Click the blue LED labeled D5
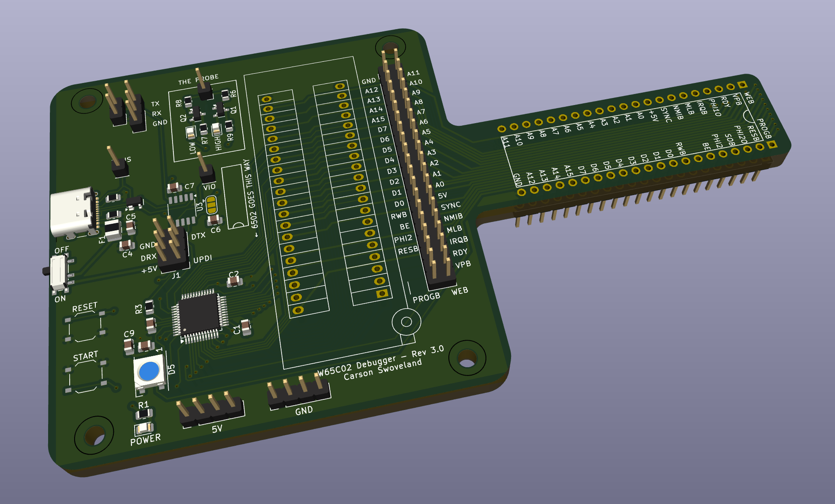This screenshot has width=835, height=504. pos(150,372)
